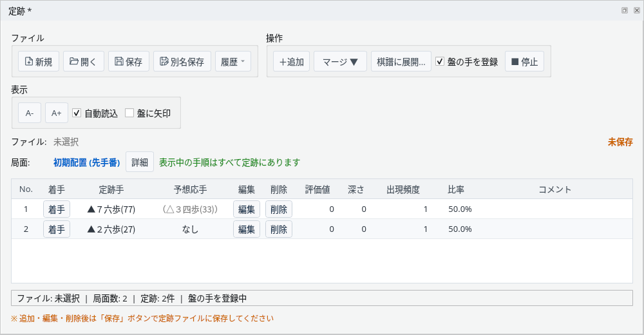Click the 比率 column header
The image size is (644, 335).
[456, 189]
